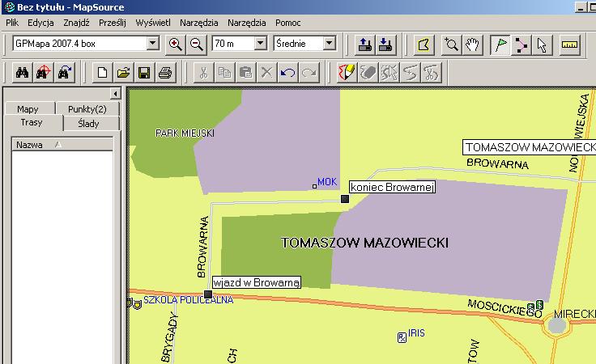
Task: Open the GPMapa 2007.4 box map dropdown
Action: [152, 44]
